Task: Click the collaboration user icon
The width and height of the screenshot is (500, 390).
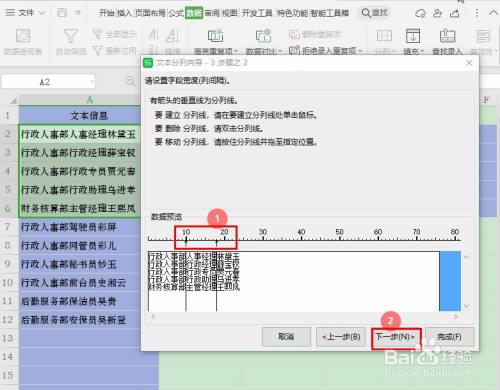Action: (437, 13)
